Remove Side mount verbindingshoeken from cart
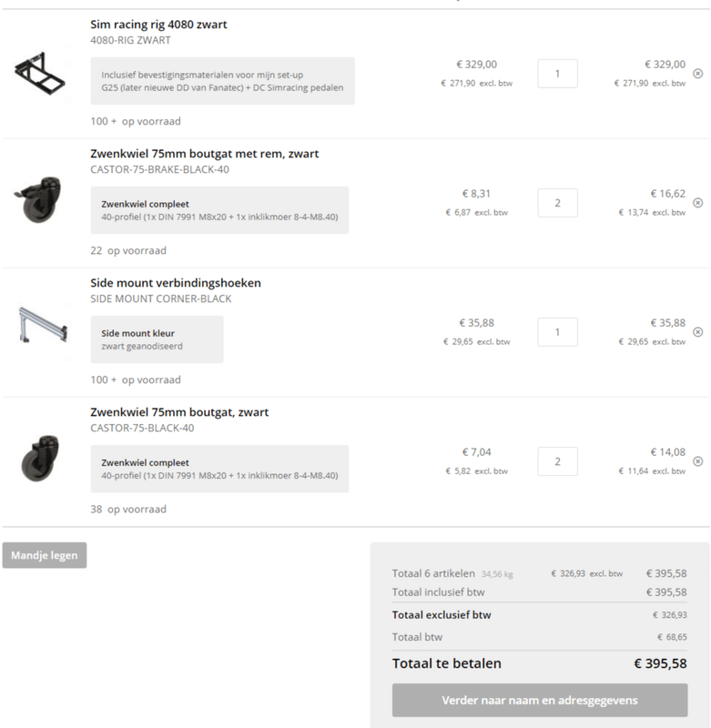This screenshot has width=711, height=728. click(697, 332)
